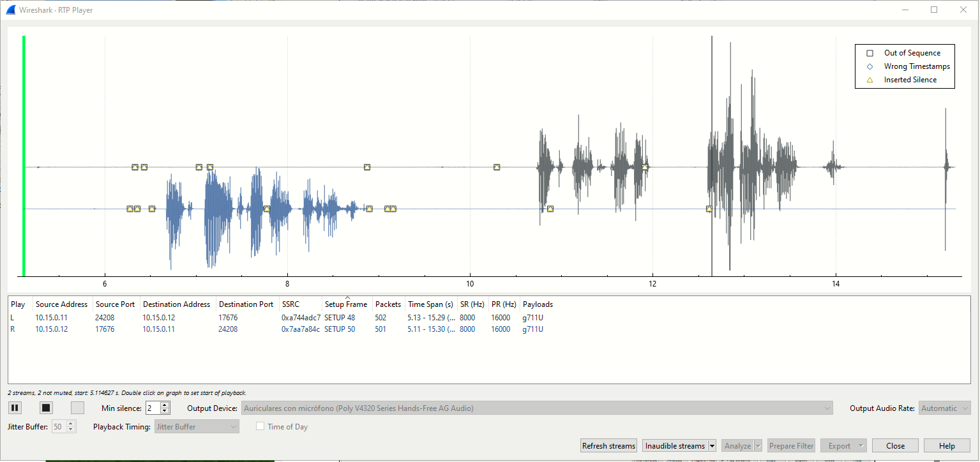The width and height of the screenshot is (980, 462).
Task: Pause playback with the pause button
Action: tap(15, 408)
